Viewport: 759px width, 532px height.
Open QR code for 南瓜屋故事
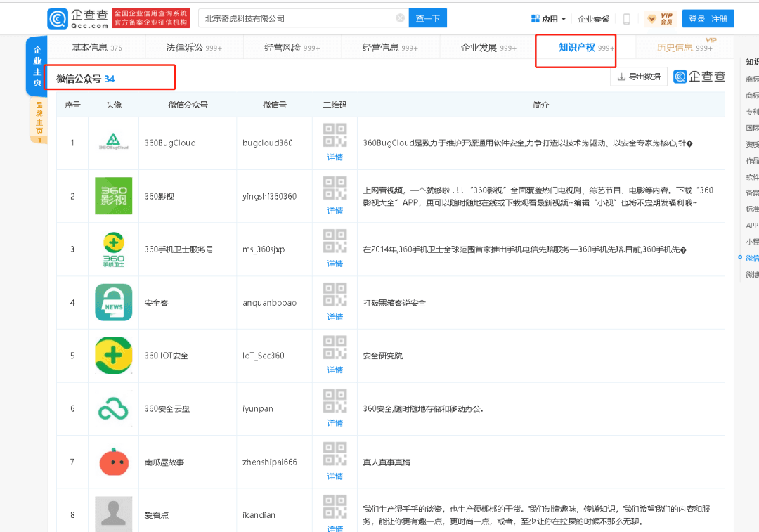tap(335, 455)
